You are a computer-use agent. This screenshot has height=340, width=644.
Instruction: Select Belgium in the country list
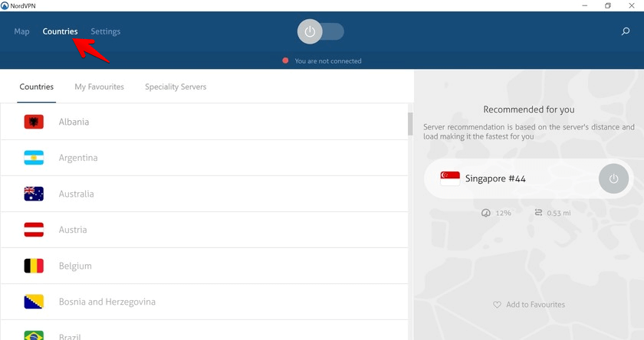point(204,266)
